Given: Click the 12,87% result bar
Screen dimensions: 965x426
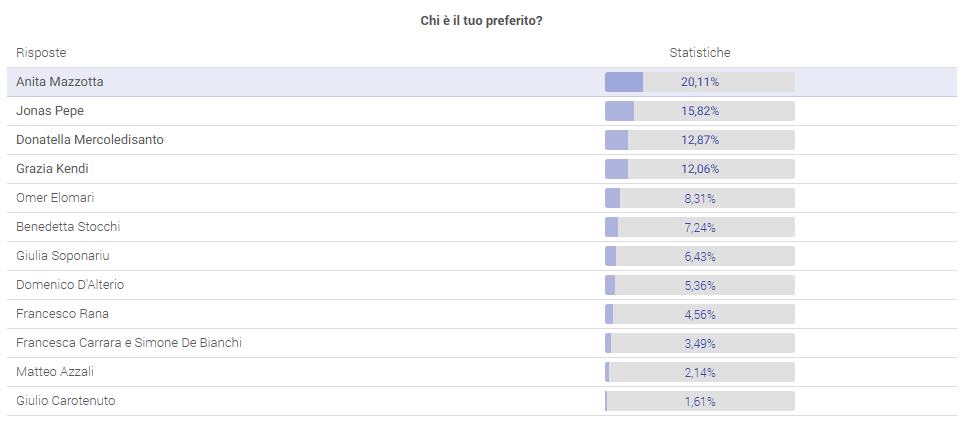Looking at the screenshot, I should pos(699,140).
